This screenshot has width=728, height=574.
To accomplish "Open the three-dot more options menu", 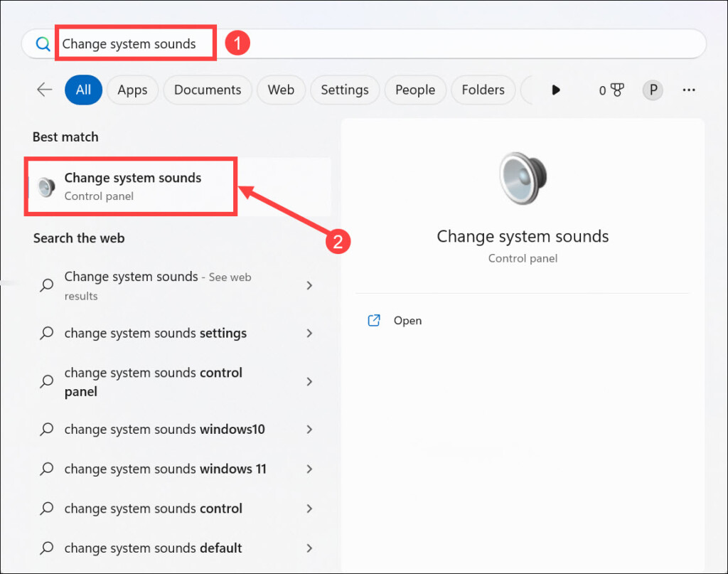I will click(x=688, y=90).
